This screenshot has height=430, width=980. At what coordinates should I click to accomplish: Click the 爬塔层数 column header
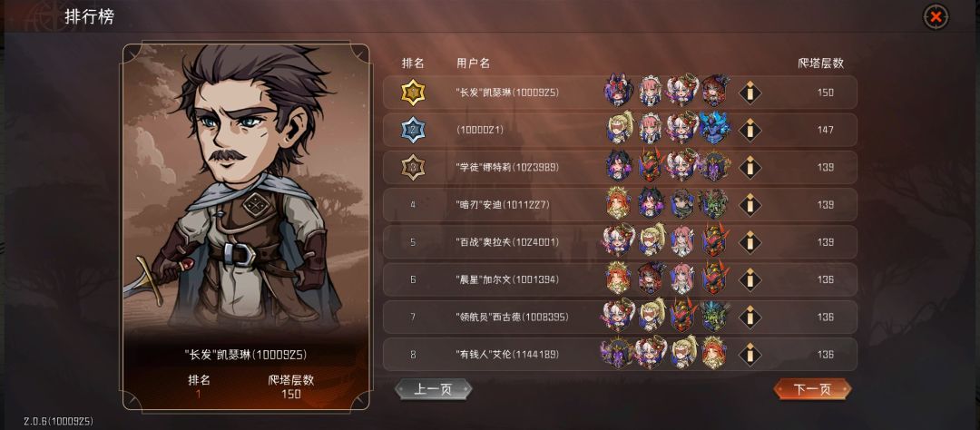tap(820, 64)
